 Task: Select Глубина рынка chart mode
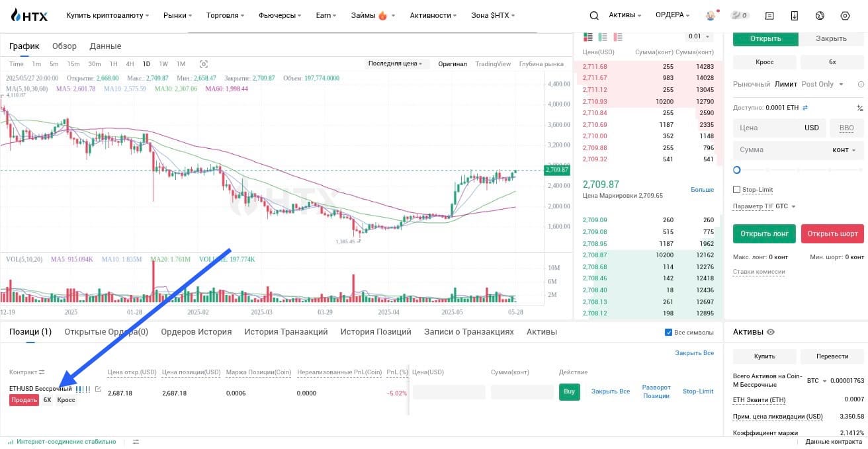pos(541,64)
